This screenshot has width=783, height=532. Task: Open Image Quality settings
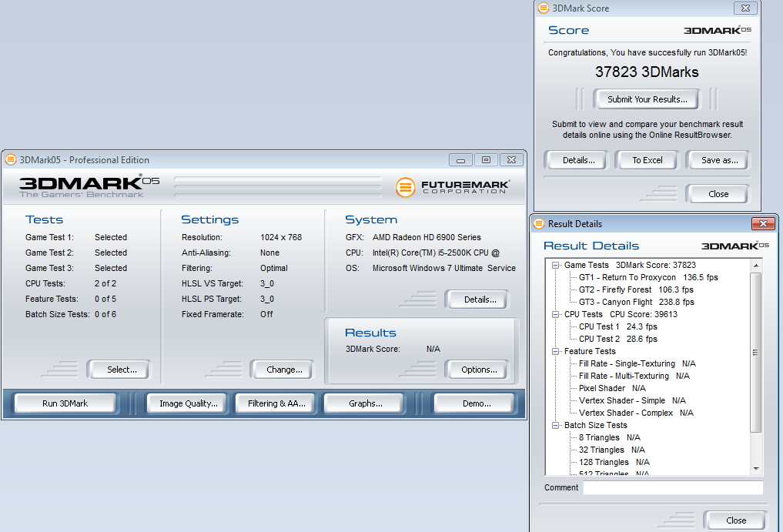click(189, 403)
